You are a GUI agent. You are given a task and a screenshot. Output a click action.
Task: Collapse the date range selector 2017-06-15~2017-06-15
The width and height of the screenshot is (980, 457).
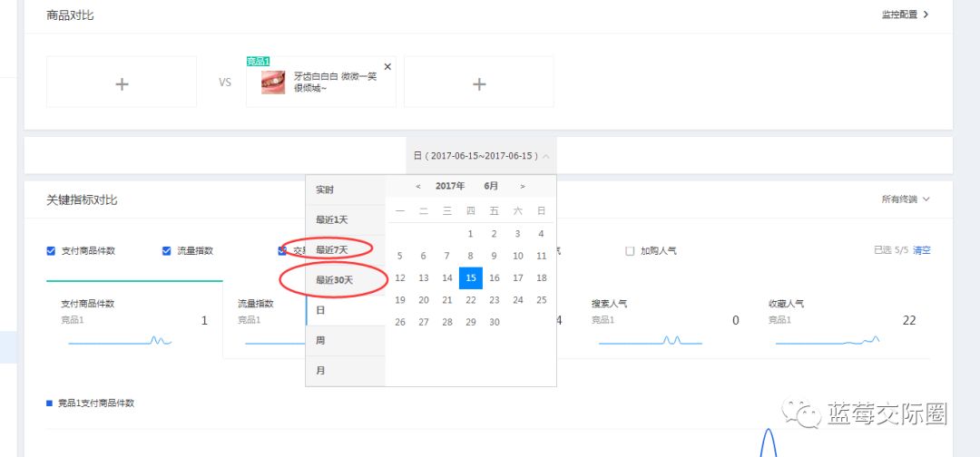481,156
